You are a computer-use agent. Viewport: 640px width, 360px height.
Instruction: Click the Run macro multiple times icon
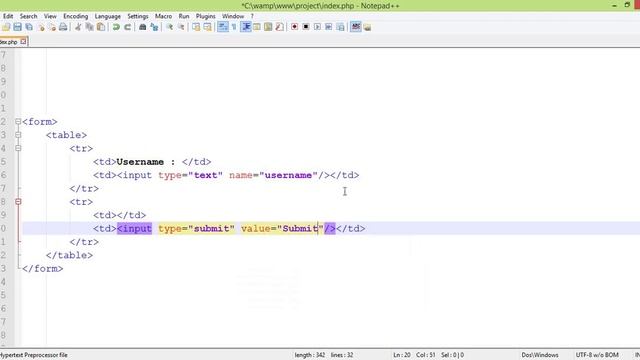click(329, 27)
